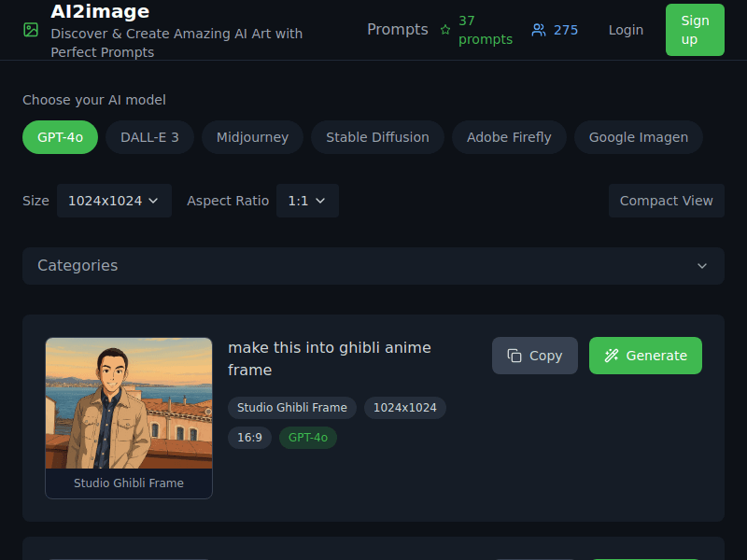Image resolution: width=747 pixels, height=560 pixels.
Task: Click the Studio Ghibli Frame caption under thumbnail
Action: [x=129, y=483]
